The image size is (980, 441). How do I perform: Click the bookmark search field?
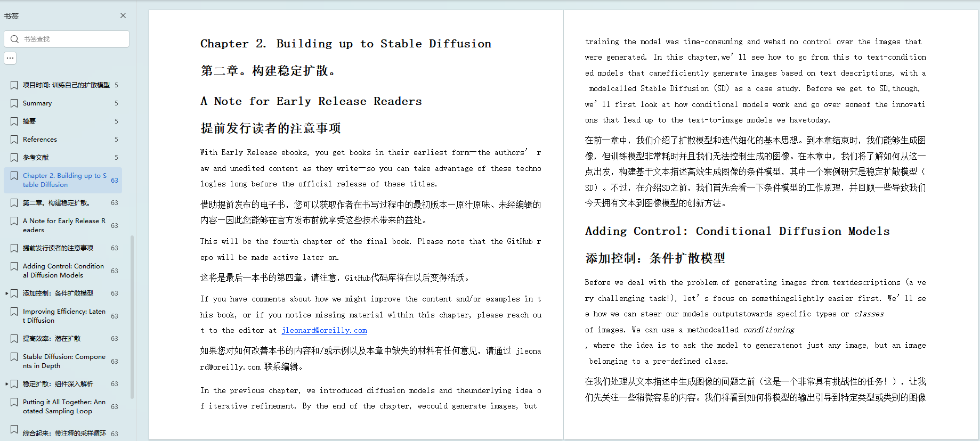click(67, 39)
